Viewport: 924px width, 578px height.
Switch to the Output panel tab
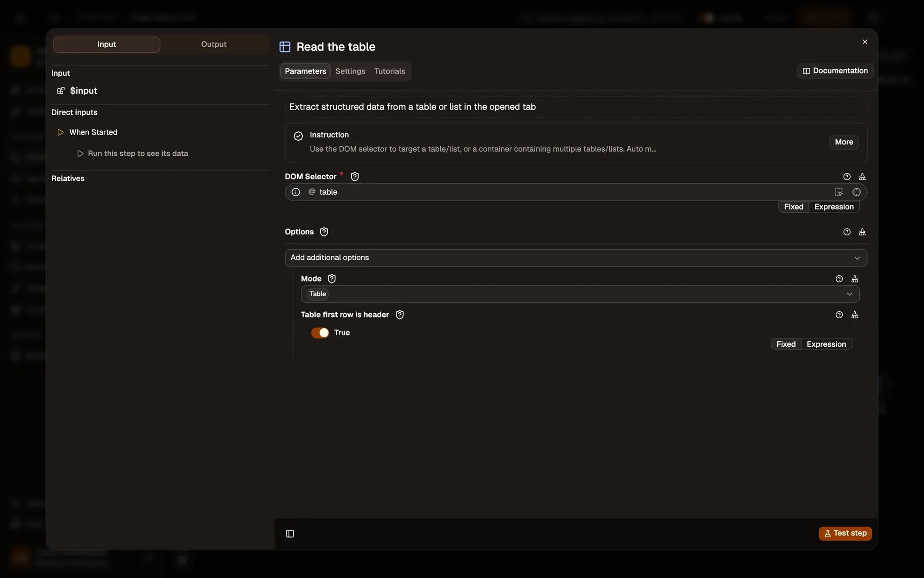click(214, 44)
